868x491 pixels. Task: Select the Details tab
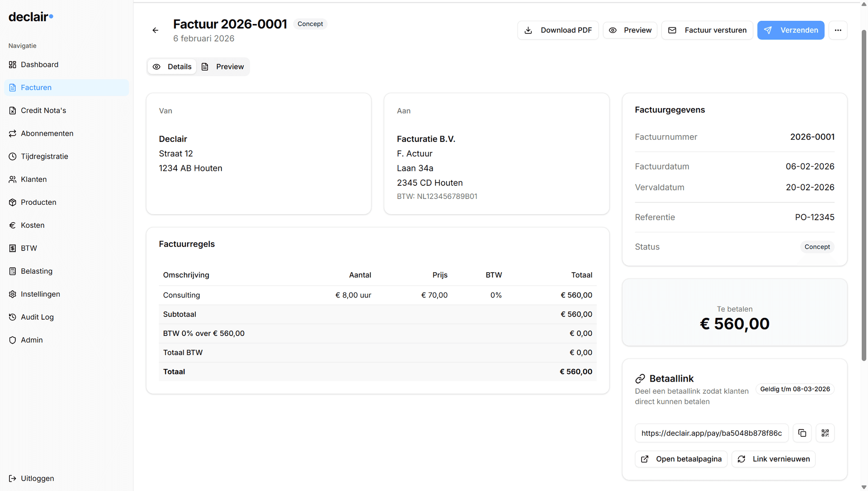172,67
